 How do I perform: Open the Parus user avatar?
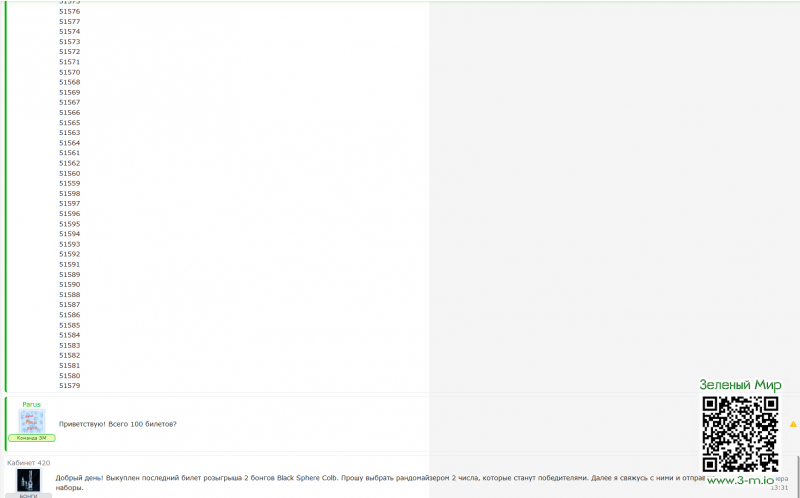point(32,421)
